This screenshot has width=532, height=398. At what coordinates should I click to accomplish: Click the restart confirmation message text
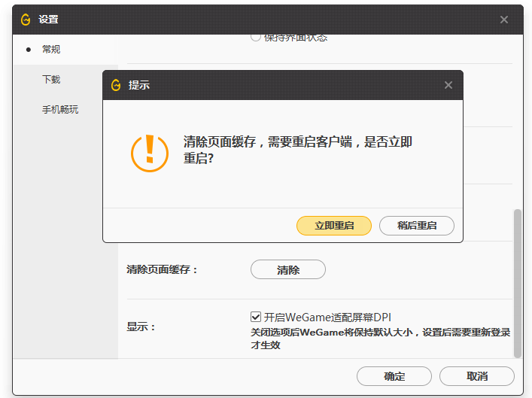(x=297, y=150)
